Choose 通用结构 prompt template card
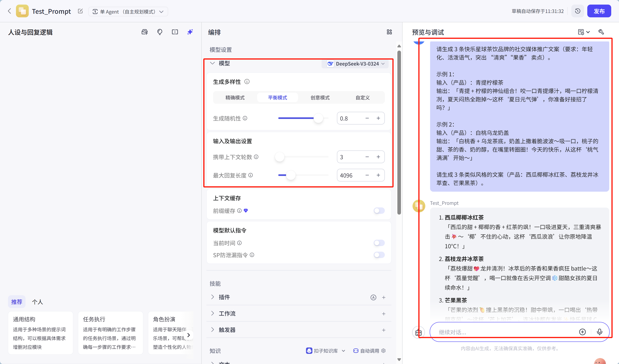 coord(40,333)
